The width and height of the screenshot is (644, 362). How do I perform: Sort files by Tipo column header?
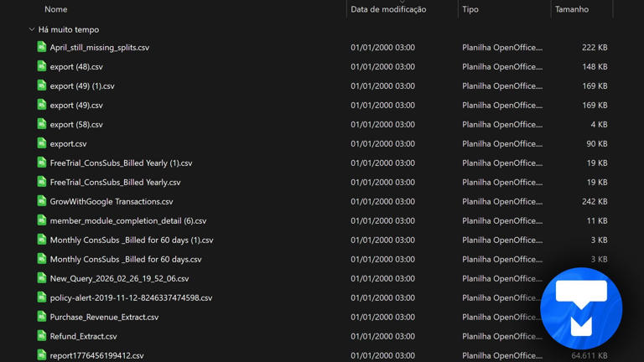470,9
